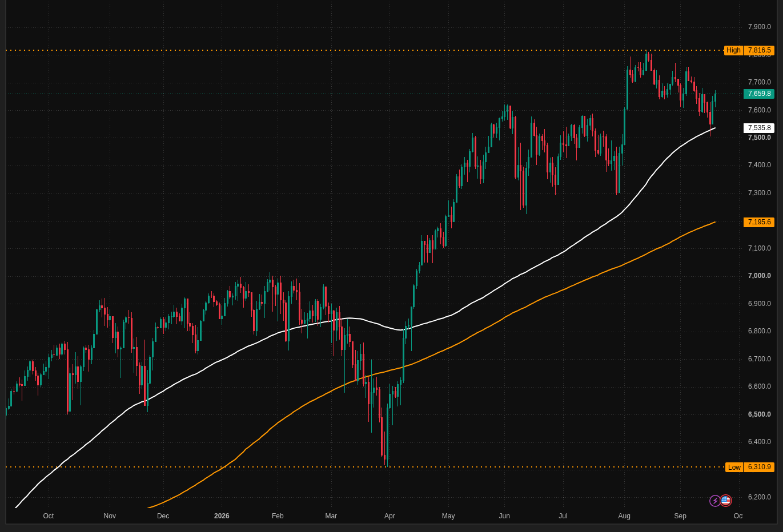Click the purple lightning bolt icon

pos(715,501)
